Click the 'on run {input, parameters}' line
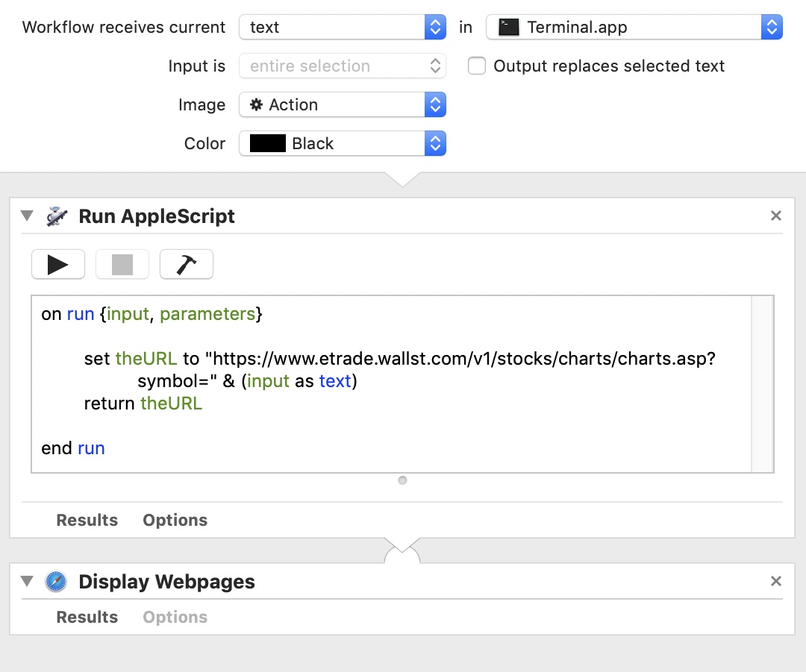Viewport: 806px width, 672px height. [x=151, y=315]
